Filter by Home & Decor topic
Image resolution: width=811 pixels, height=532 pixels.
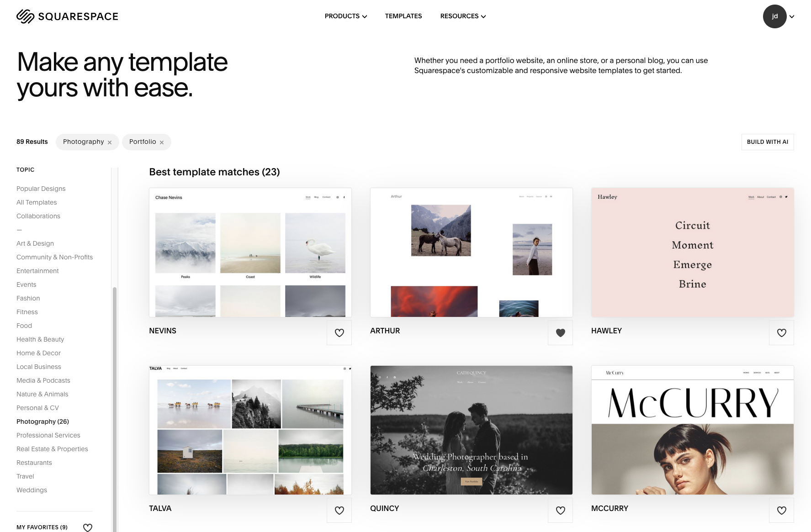point(38,353)
